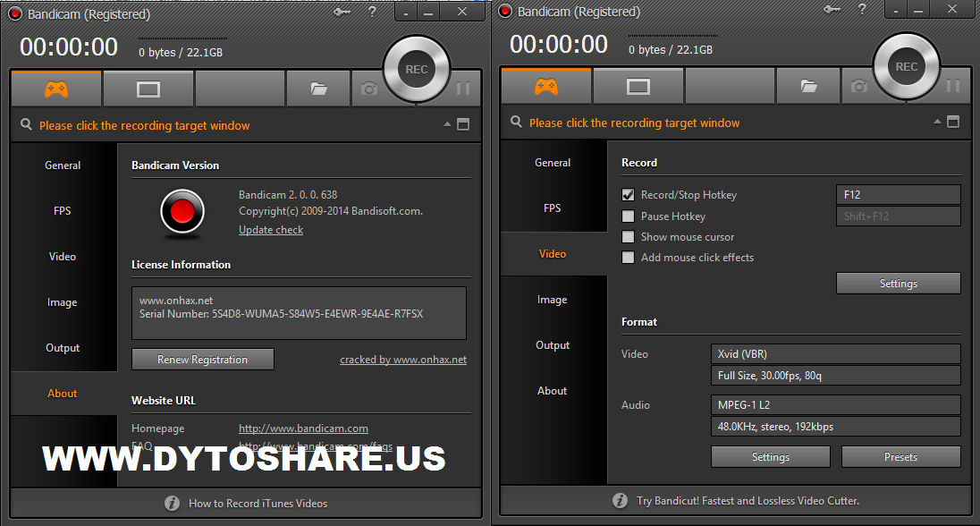Select screen rectangle mode in left window
Viewport: 980px width, 526px height.
coord(148,89)
